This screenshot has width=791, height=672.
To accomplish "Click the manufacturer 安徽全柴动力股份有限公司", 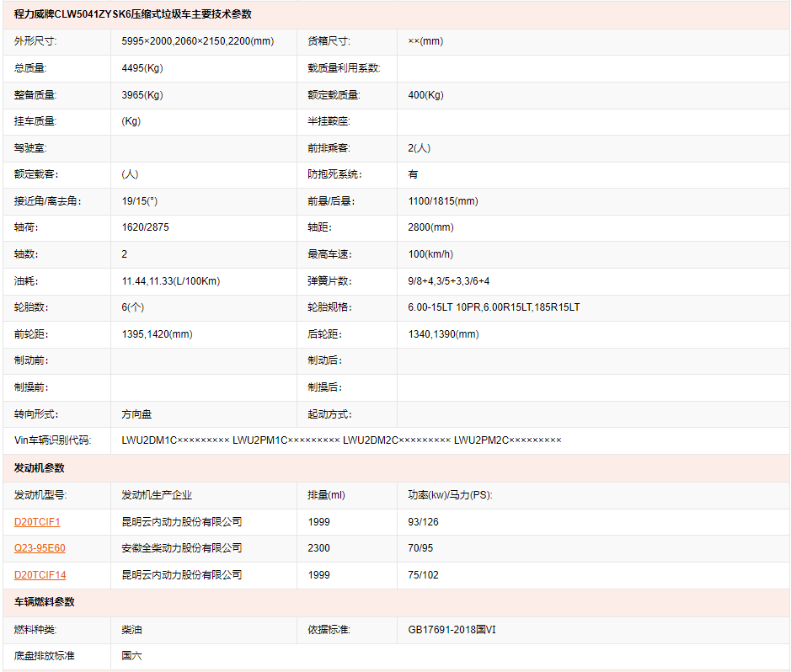I will tap(182, 548).
